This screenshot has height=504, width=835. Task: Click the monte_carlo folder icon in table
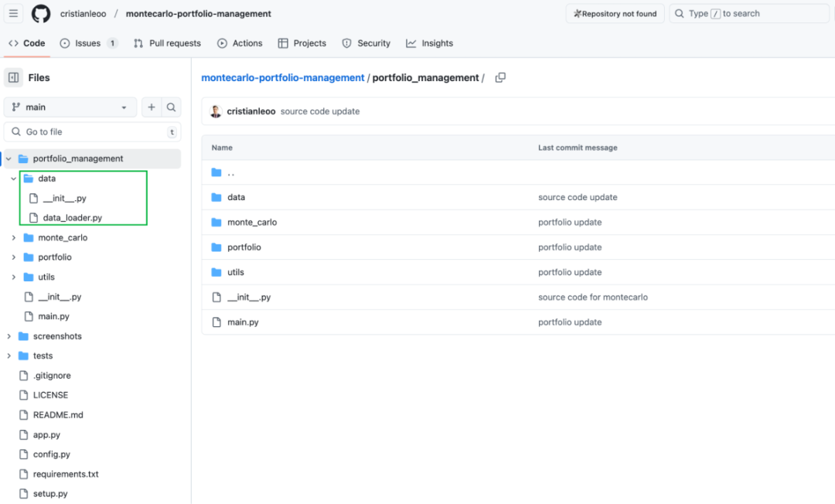click(216, 223)
